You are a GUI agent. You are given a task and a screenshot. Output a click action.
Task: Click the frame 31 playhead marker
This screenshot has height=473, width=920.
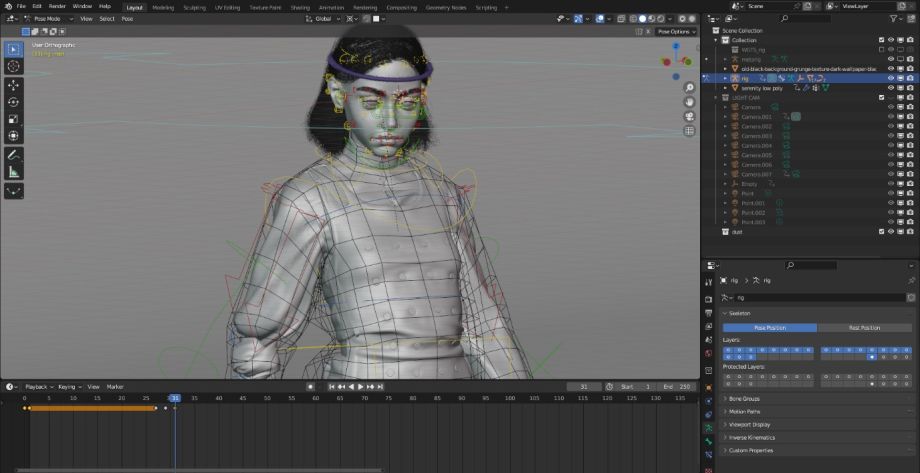tap(174, 398)
